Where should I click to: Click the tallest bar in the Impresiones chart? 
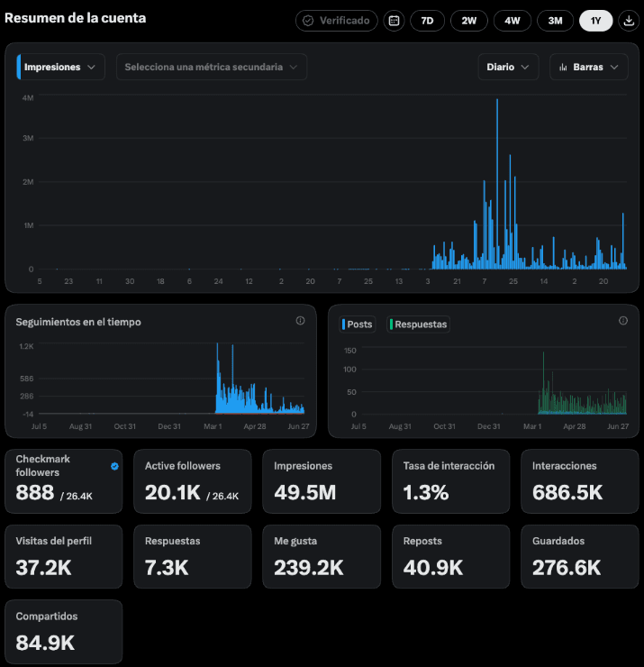497,184
